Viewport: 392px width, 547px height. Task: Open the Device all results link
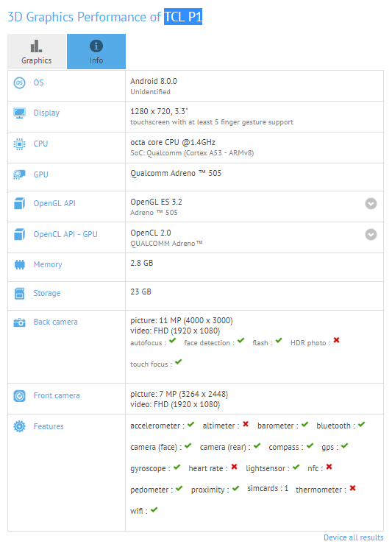point(353,537)
